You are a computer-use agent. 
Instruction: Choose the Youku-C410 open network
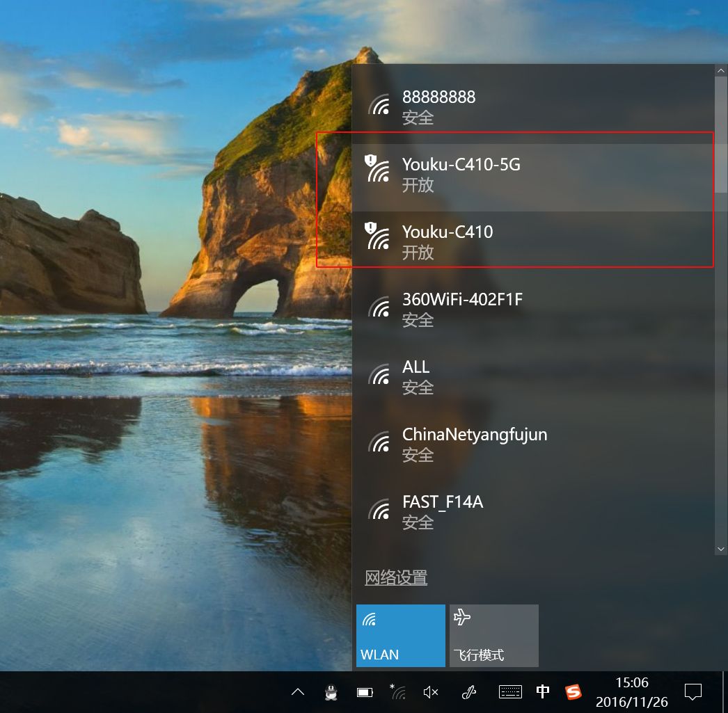tap(533, 245)
